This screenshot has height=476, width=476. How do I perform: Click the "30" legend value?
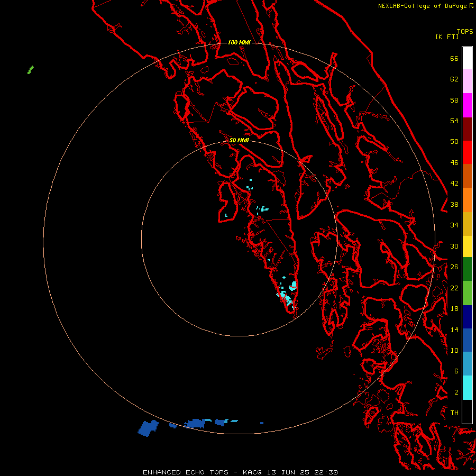point(454,246)
